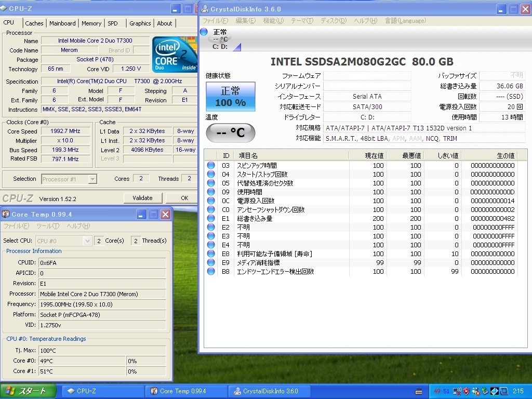Click the wireless network tray icon
The width and height of the screenshot is (532, 399).
pyautogui.click(x=457, y=391)
